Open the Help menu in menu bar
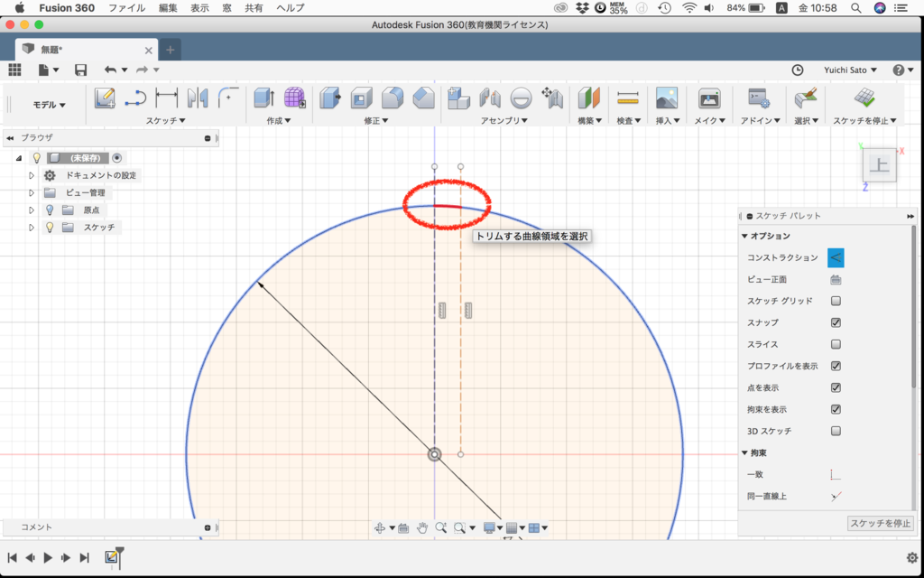Image resolution: width=924 pixels, height=578 pixels. 291,8
